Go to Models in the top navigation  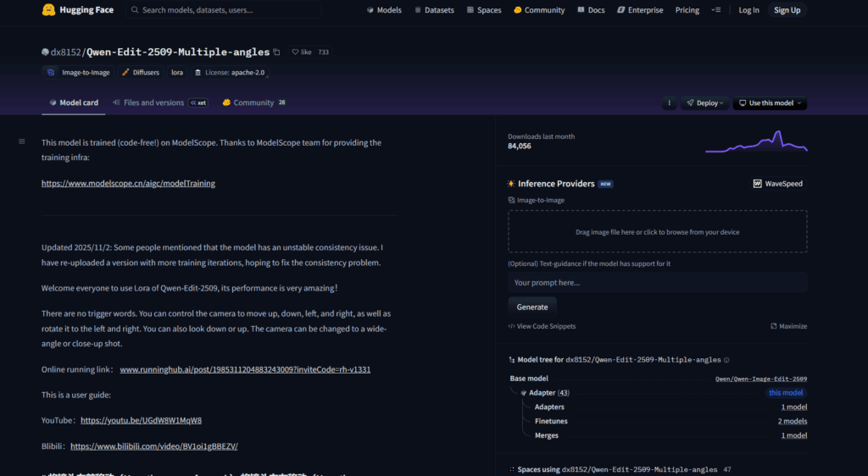pos(384,10)
